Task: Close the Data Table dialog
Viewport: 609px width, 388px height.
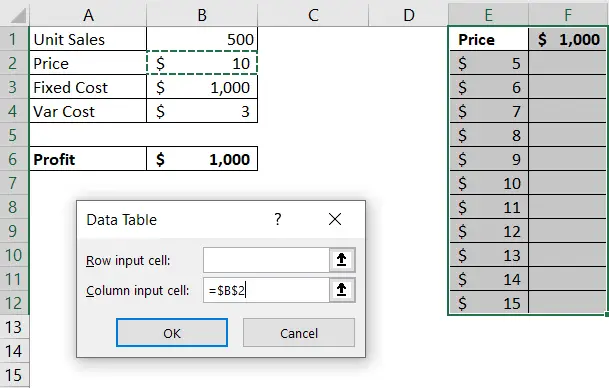Action: (335, 219)
